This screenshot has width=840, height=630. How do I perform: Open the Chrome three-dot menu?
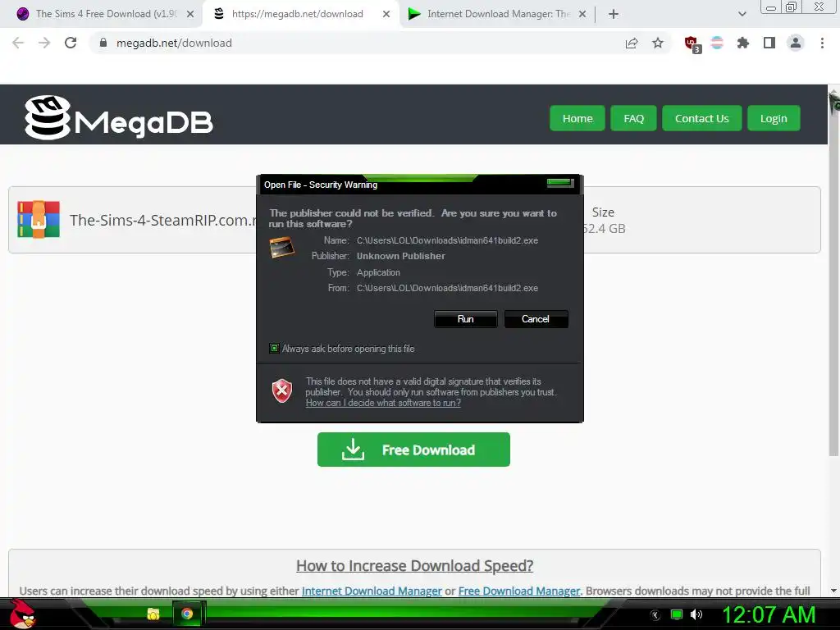point(822,43)
